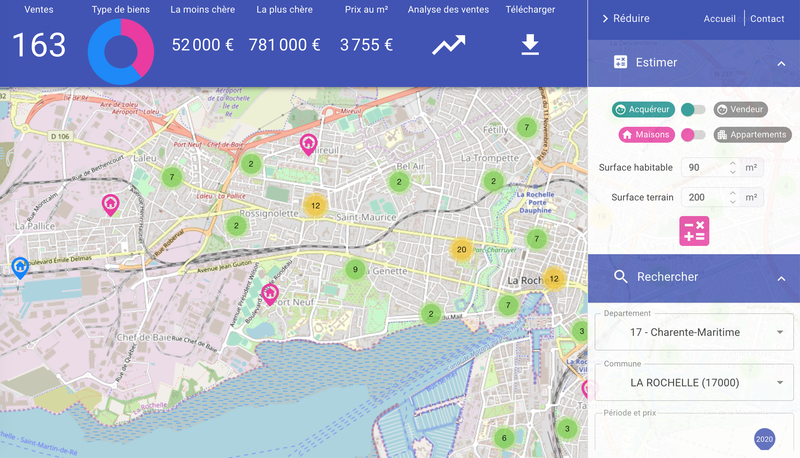Image resolution: width=800 pixels, height=458 pixels.
Task: Click the Surface habitable input field
Action: (703, 167)
